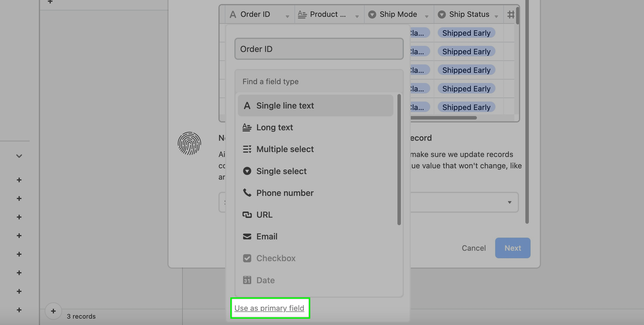
Task: Choose Phone number field type
Action: click(315, 193)
